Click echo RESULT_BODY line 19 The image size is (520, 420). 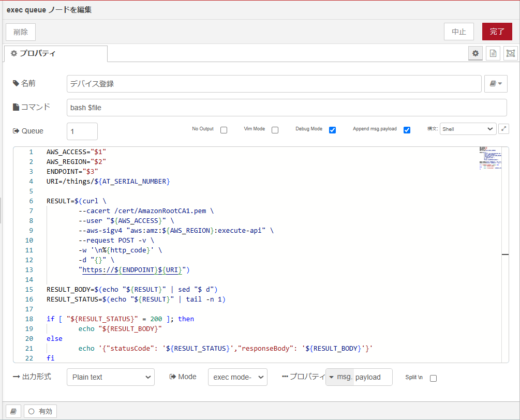point(120,329)
